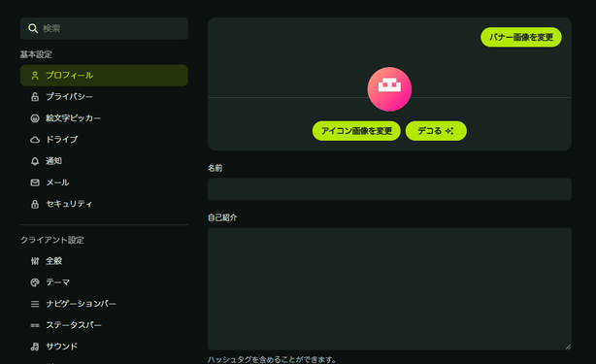Click the general settings sliders icon

35,261
